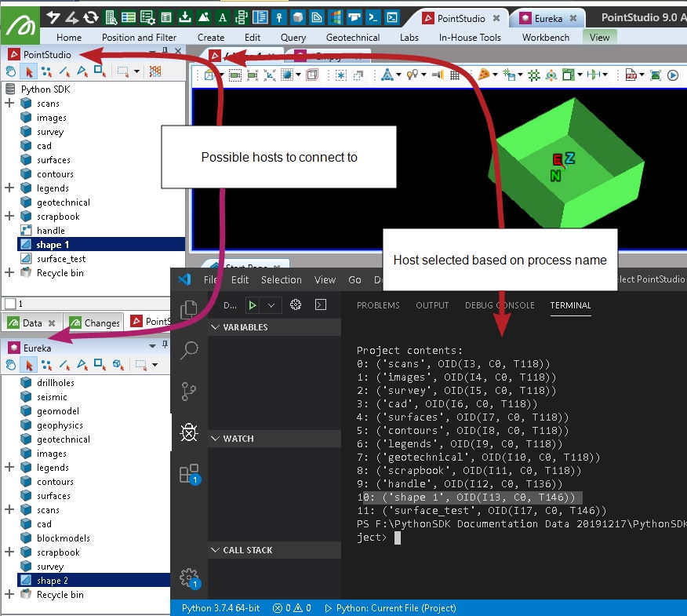Open VS Code Extensions view
This screenshot has height=616, width=687.
[x=189, y=474]
